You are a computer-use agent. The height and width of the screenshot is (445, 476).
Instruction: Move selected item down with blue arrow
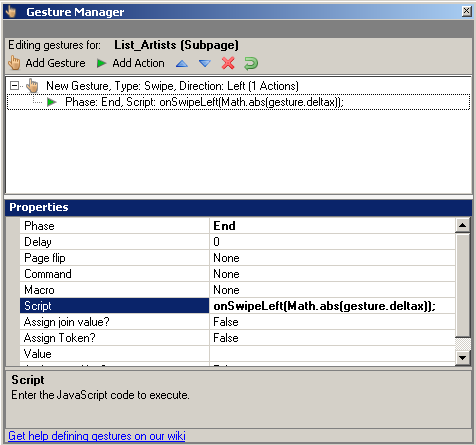point(205,63)
